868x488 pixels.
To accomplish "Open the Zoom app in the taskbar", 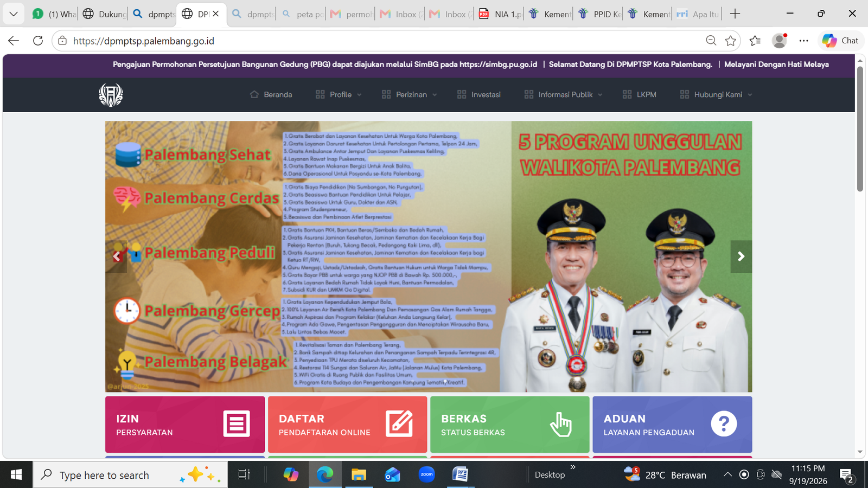I will 427,475.
